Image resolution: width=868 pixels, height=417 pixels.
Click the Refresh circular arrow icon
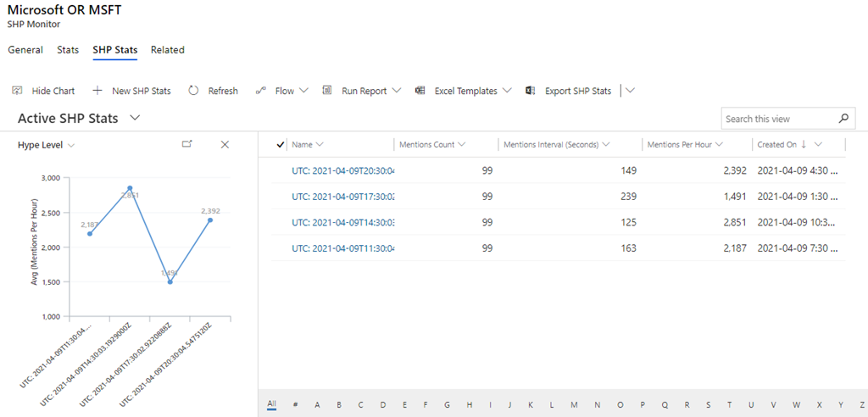pos(193,91)
